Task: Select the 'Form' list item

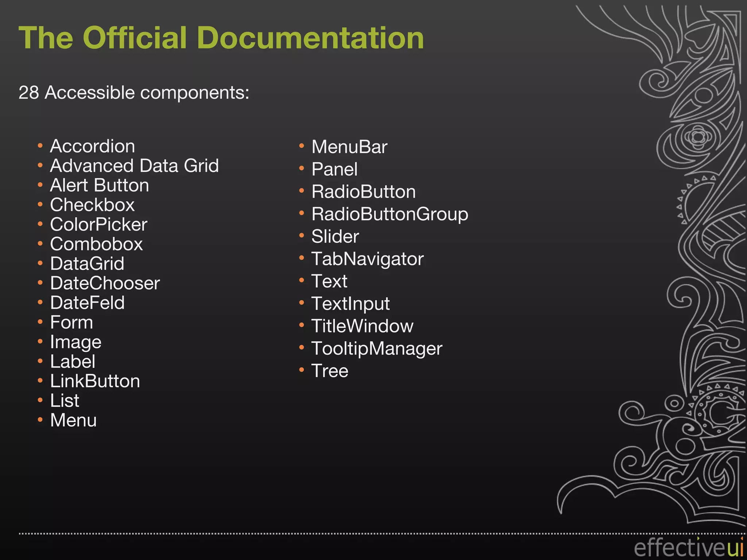Action: point(71,322)
